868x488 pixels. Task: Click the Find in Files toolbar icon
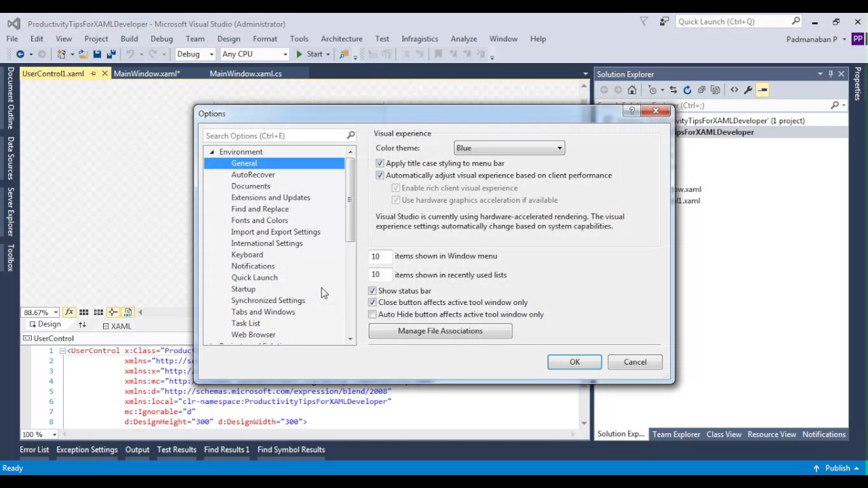tap(344, 54)
